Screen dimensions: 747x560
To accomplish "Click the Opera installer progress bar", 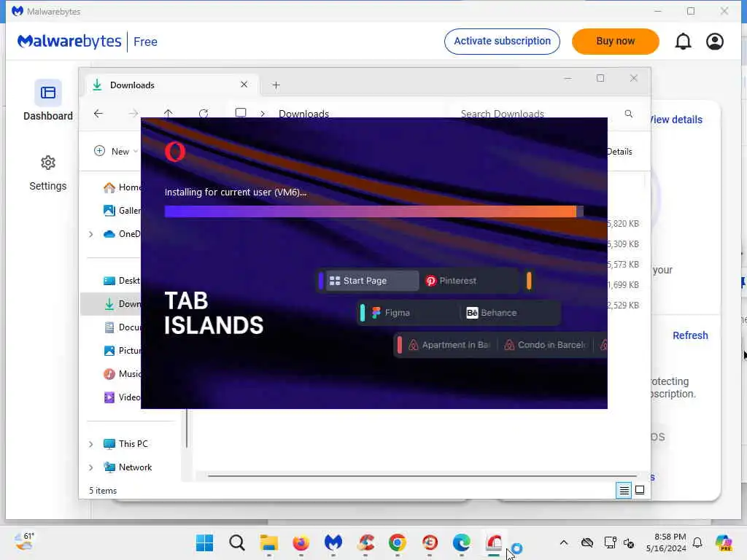I will click(374, 211).
